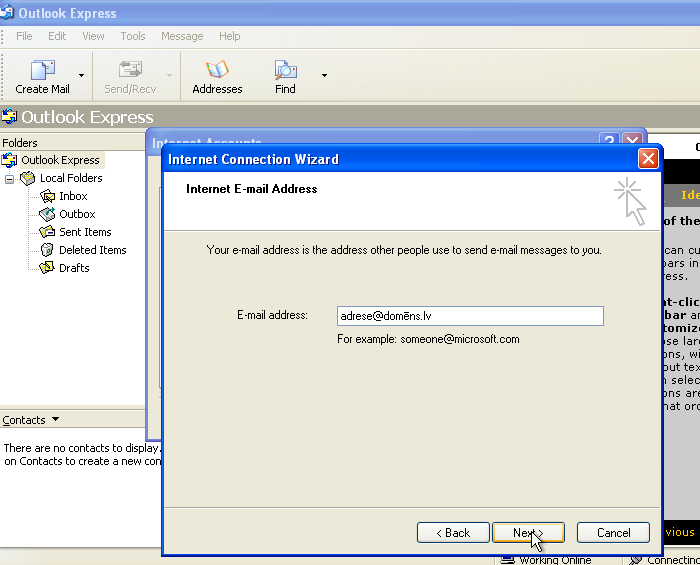
Task: Click the Back button in the wizard
Action: (453, 532)
